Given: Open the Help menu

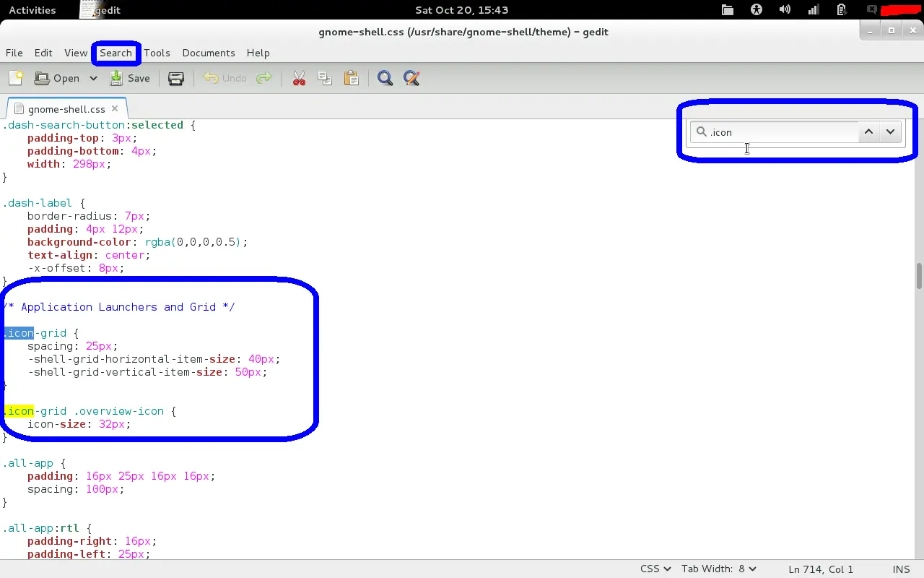Looking at the screenshot, I should click(x=258, y=53).
